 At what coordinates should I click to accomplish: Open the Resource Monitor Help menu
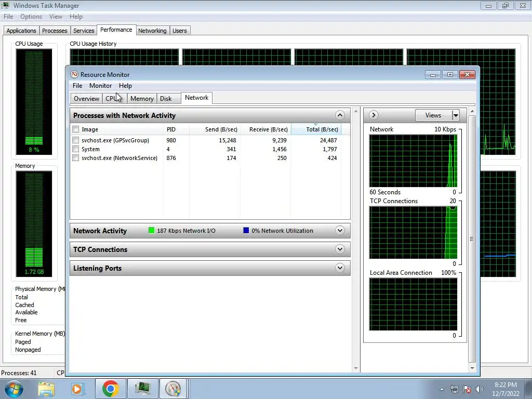pyautogui.click(x=125, y=86)
